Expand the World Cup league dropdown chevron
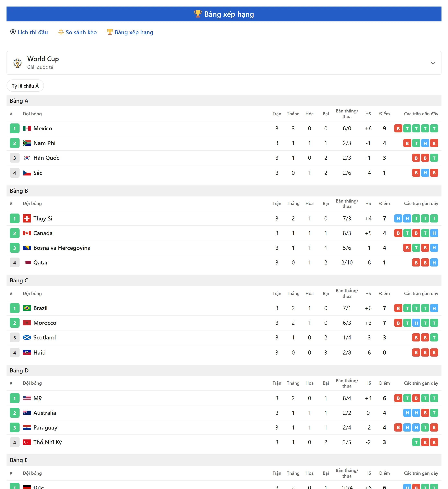This screenshot has width=448, height=489. pyautogui.click(x=433, y=63)
